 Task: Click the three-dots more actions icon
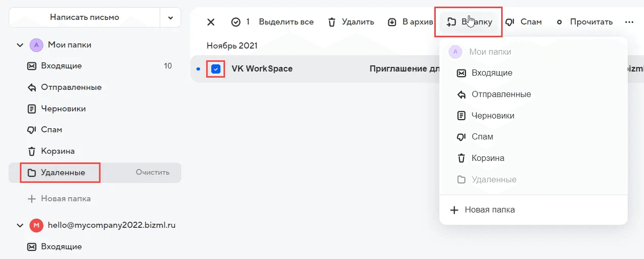coord(629,22)
